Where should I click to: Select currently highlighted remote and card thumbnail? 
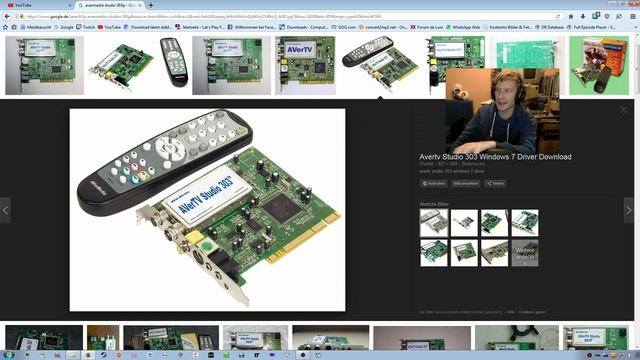pos(380,65)
